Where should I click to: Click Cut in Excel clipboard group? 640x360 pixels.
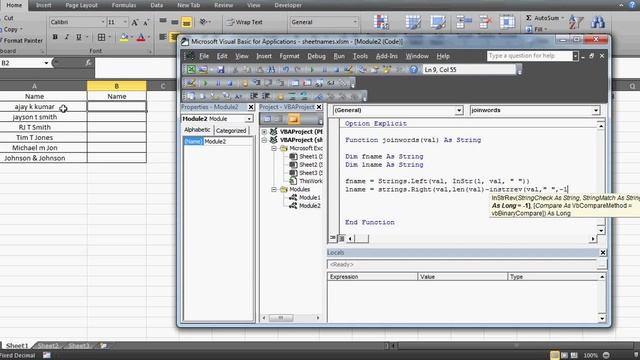7,18
